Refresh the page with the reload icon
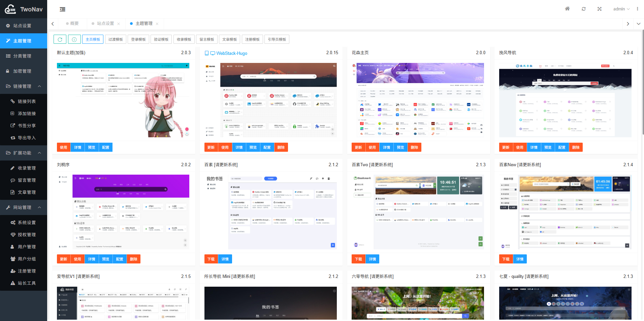 point(584,9)
